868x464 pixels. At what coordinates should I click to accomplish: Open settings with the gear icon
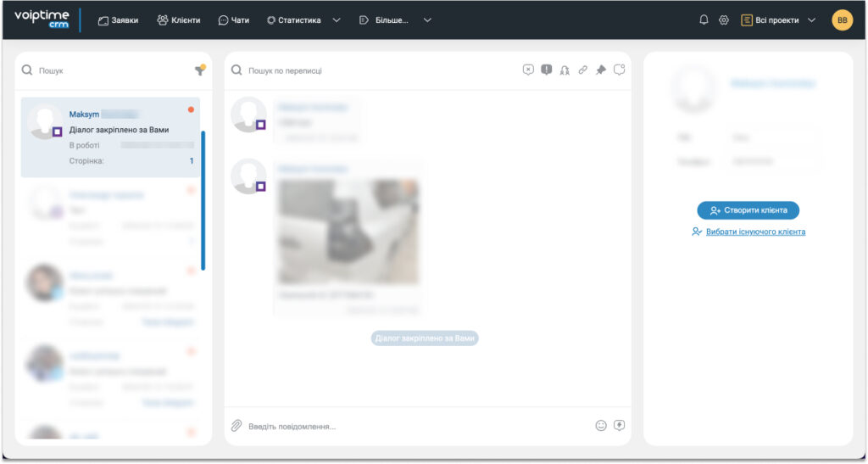pos(724,20)
